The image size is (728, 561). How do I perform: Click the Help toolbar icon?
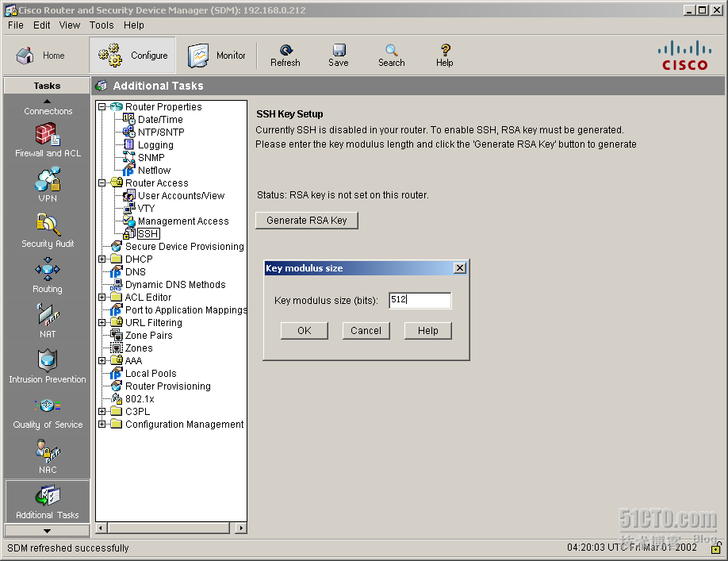pyautogui.click(x=444, y=56)
